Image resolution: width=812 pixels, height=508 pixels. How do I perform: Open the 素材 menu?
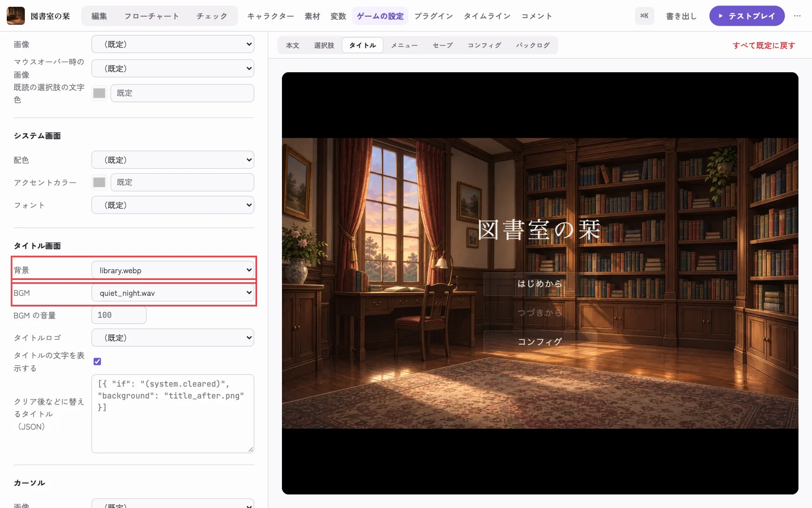(312, 16)
